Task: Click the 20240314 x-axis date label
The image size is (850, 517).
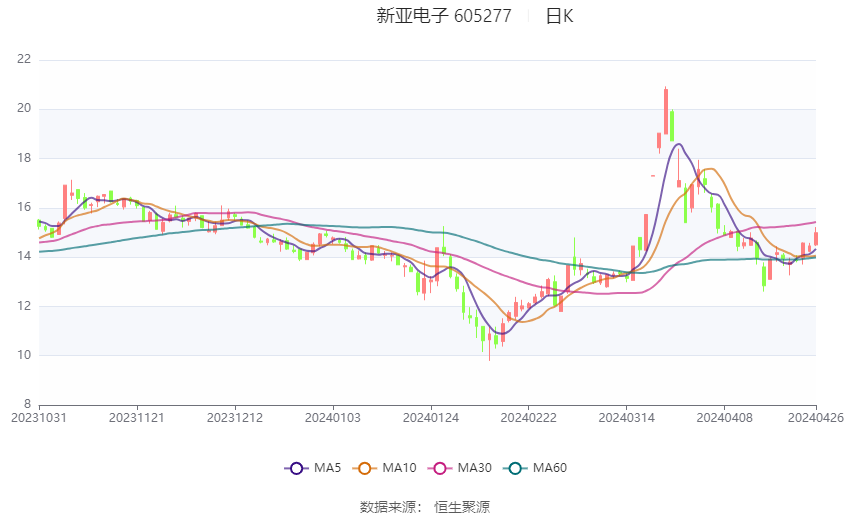Action: coord(627,418)
